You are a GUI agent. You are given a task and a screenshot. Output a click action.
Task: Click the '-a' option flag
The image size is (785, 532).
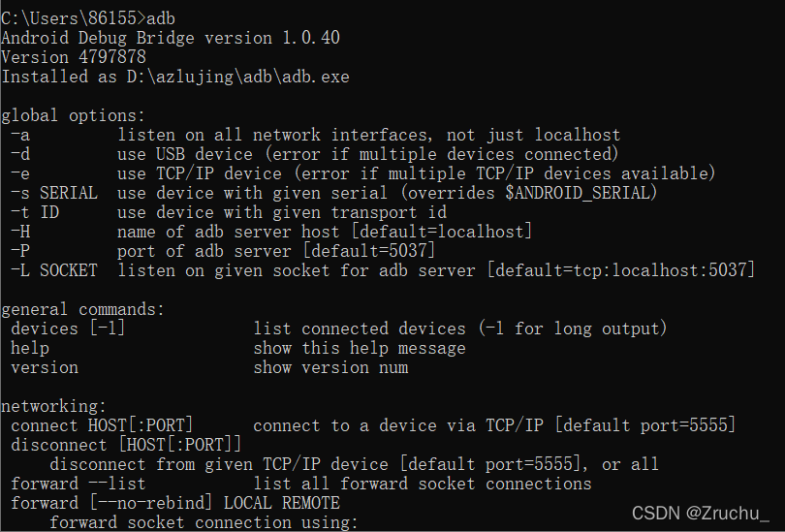coord(20,135)
